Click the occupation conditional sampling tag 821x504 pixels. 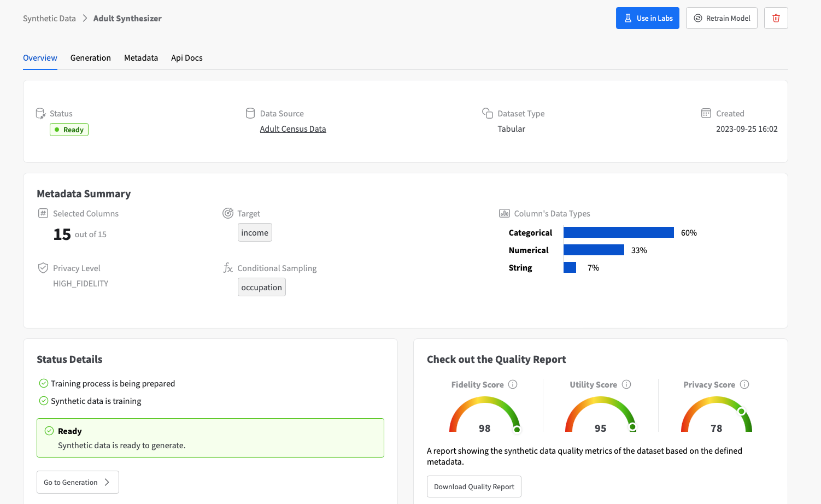(262, 287)
